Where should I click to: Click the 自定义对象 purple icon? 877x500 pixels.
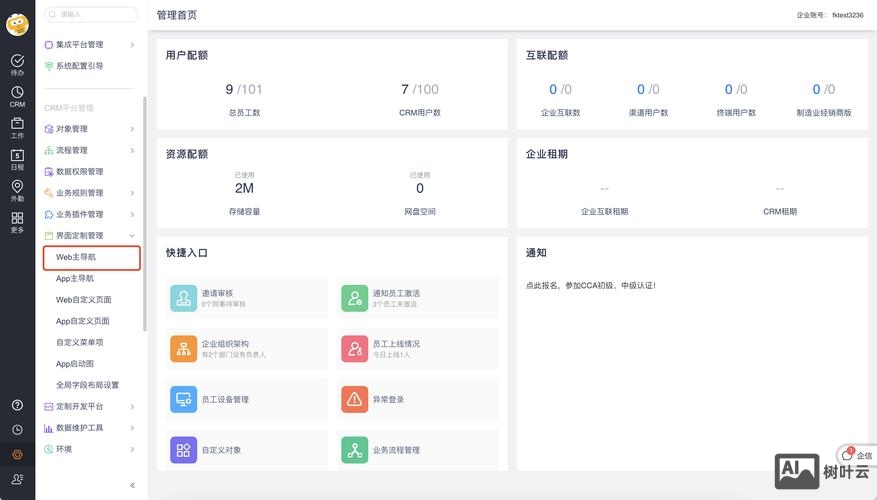183,450
